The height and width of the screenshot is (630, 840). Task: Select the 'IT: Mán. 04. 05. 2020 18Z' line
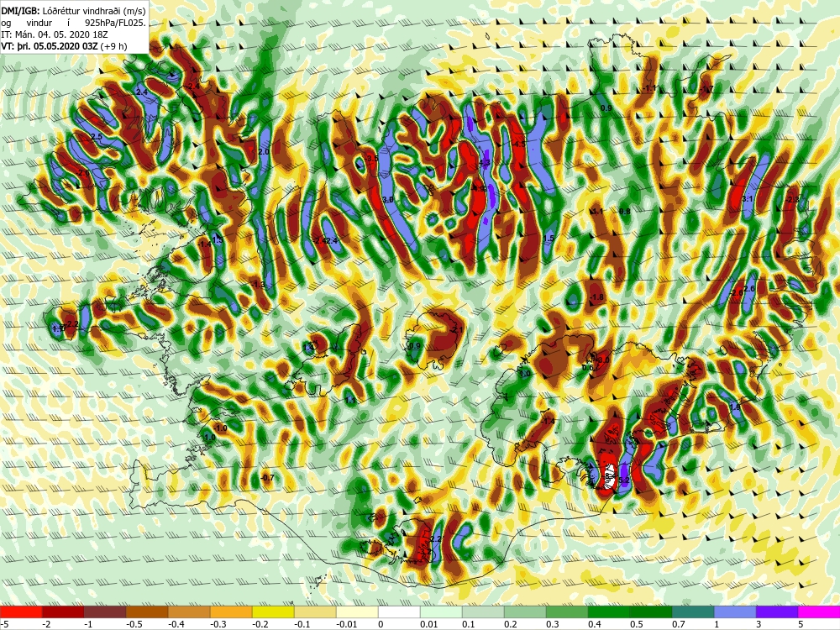coord(54,34)
